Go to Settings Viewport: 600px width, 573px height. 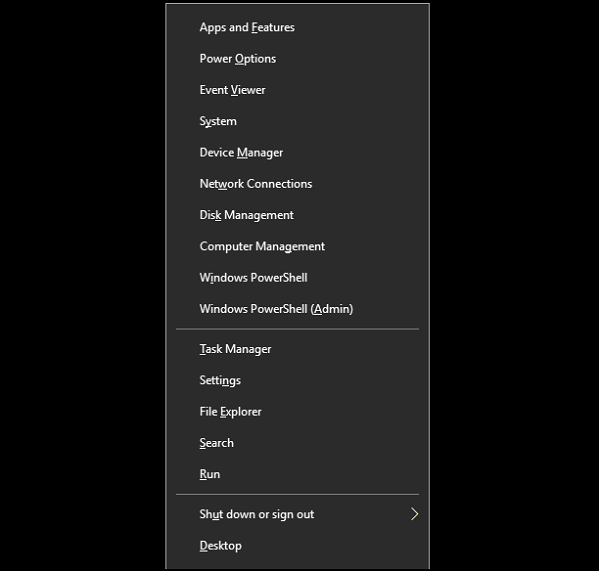coord(220,381)
